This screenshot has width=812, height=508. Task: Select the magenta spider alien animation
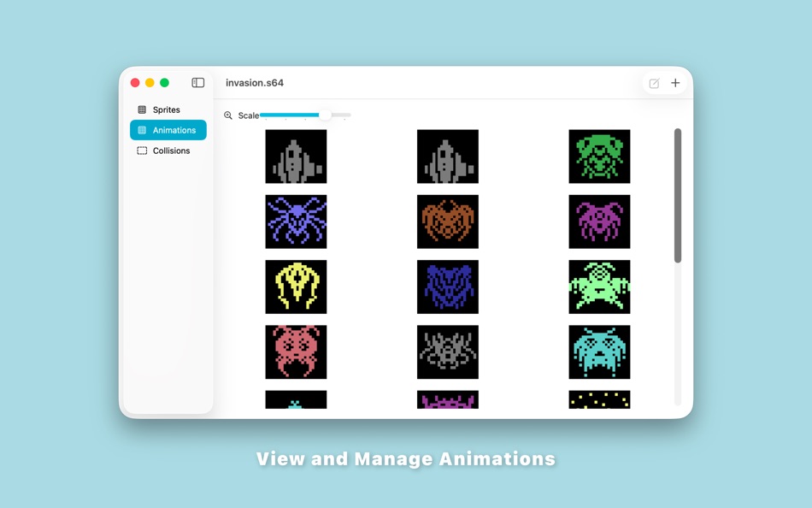pyautogui.click(x=600, y=222)
